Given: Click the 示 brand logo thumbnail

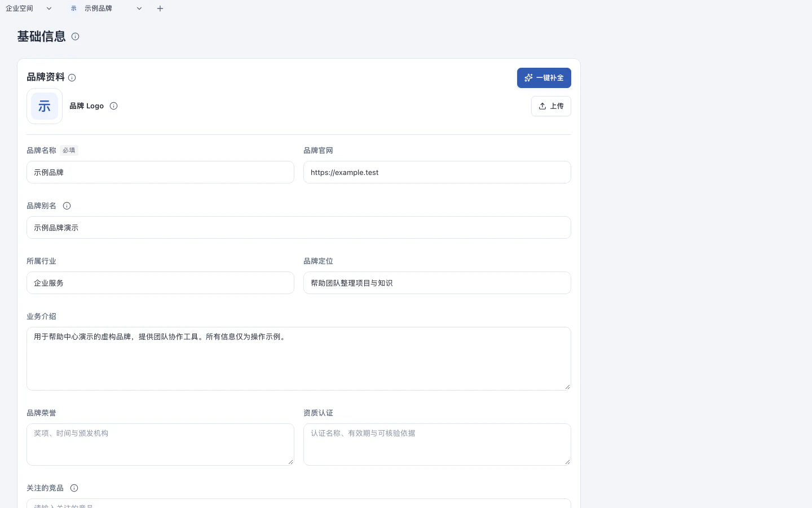Looking at the screenshot, I should coord(45,106).
